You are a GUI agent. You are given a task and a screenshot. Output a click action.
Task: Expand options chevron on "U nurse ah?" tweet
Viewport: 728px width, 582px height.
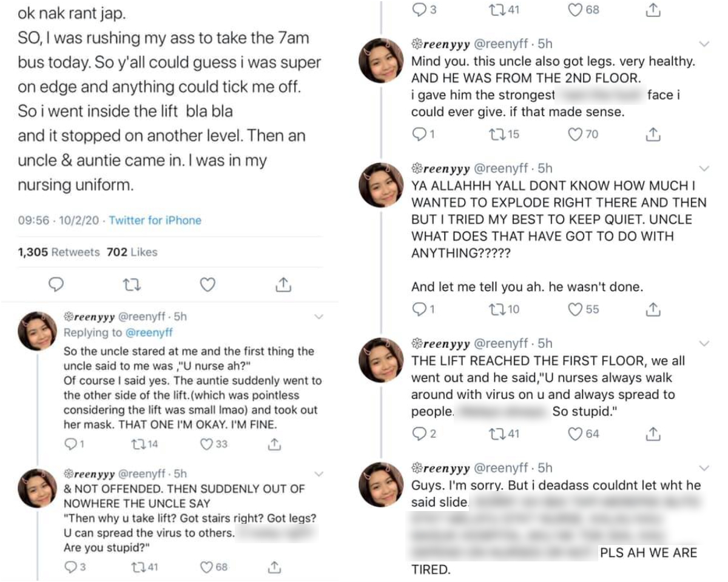point(320,316)
